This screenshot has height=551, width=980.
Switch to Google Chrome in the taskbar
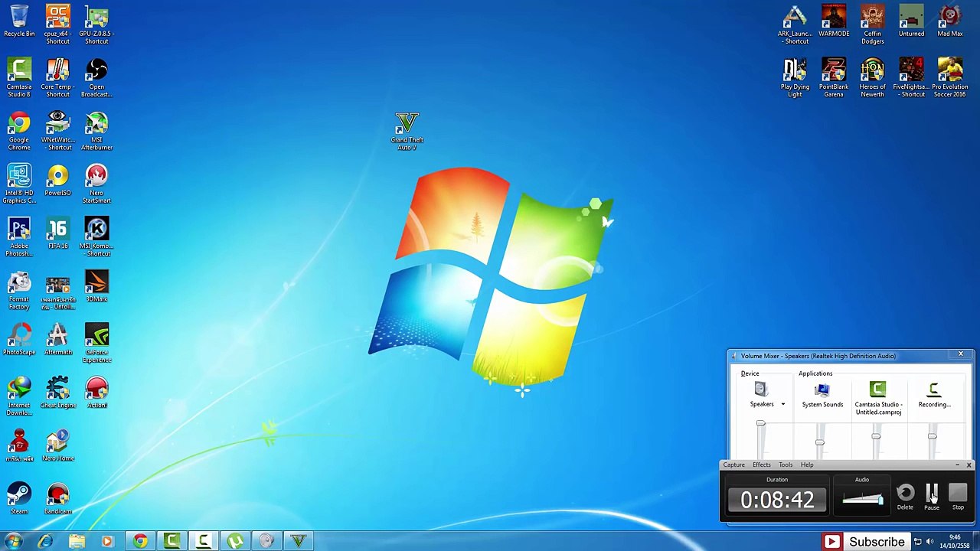[x=140, y=542]
